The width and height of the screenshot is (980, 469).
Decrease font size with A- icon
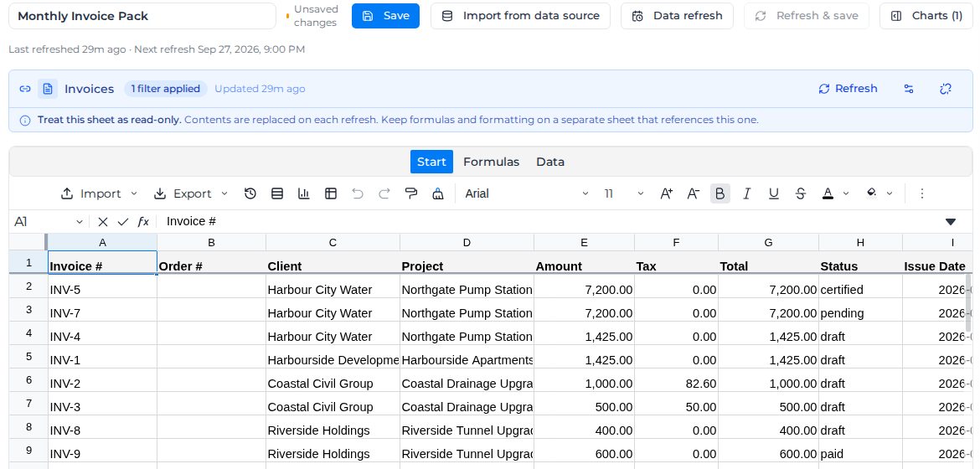pos(694,193)
